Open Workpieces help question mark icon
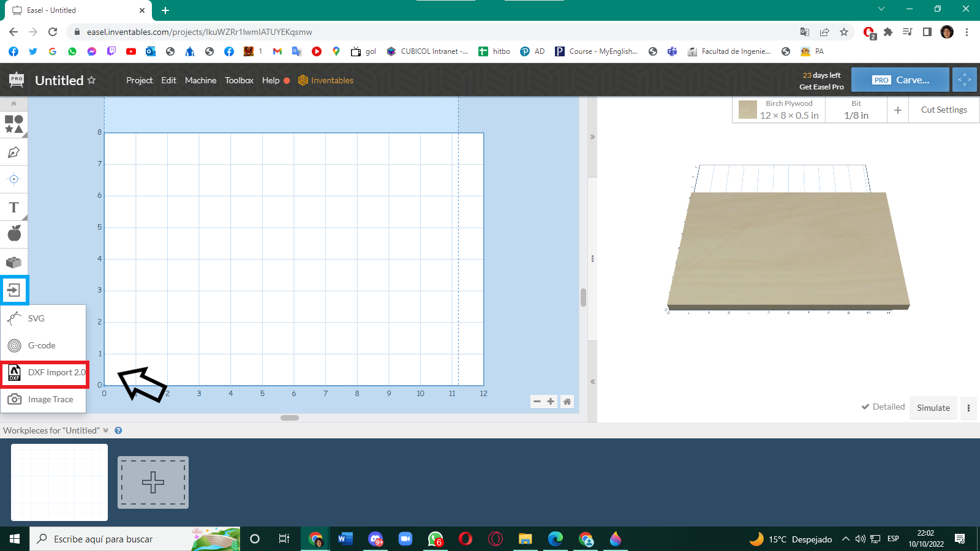 [x=118, y=430]
